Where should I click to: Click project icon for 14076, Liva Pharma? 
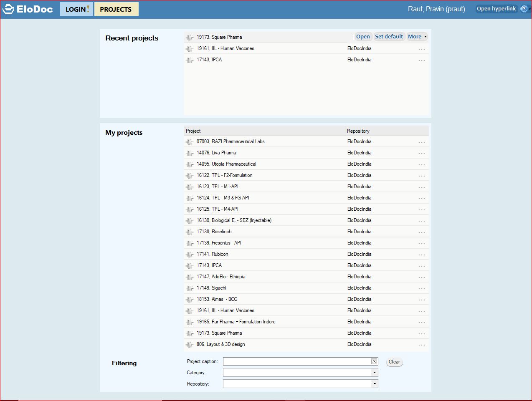(190, 153)
